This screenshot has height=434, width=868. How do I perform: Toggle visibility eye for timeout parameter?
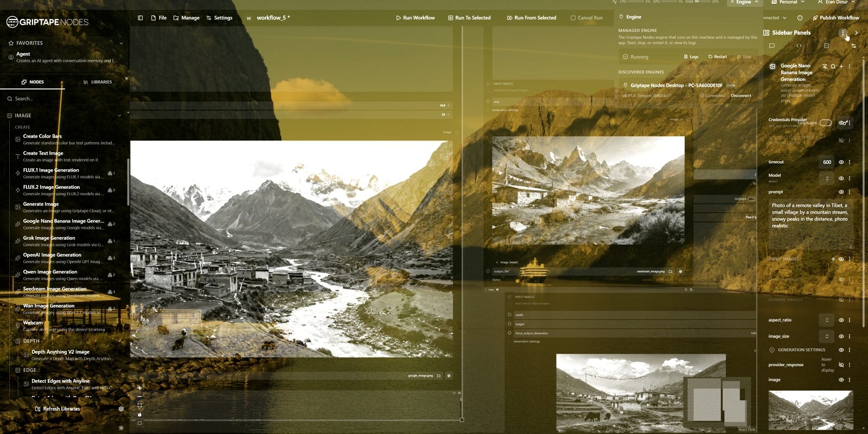(841, 162)
